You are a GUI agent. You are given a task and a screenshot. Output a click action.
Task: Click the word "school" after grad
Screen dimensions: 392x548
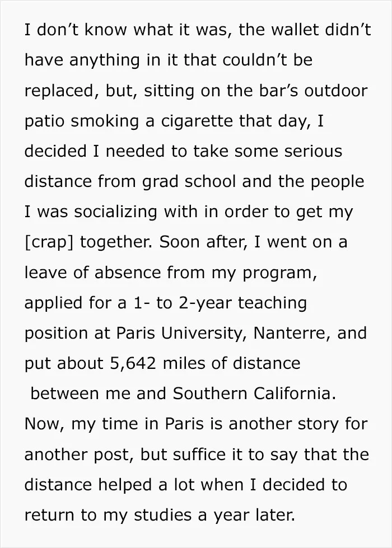tap(210, 181)
